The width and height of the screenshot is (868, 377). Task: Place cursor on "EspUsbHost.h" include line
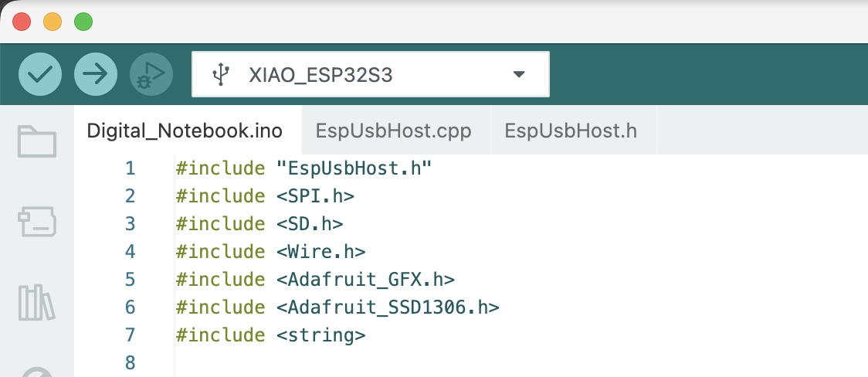point(303,168)
